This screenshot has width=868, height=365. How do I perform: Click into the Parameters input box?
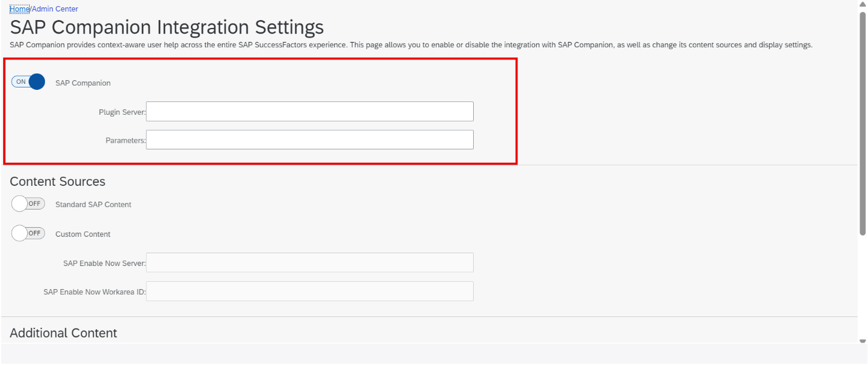309,140
